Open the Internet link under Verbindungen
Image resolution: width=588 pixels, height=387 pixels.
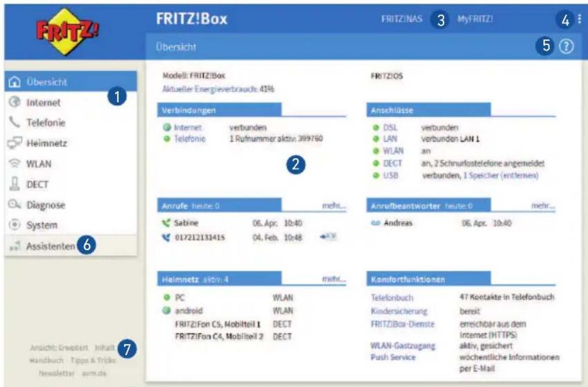click(x=188, y=127)
